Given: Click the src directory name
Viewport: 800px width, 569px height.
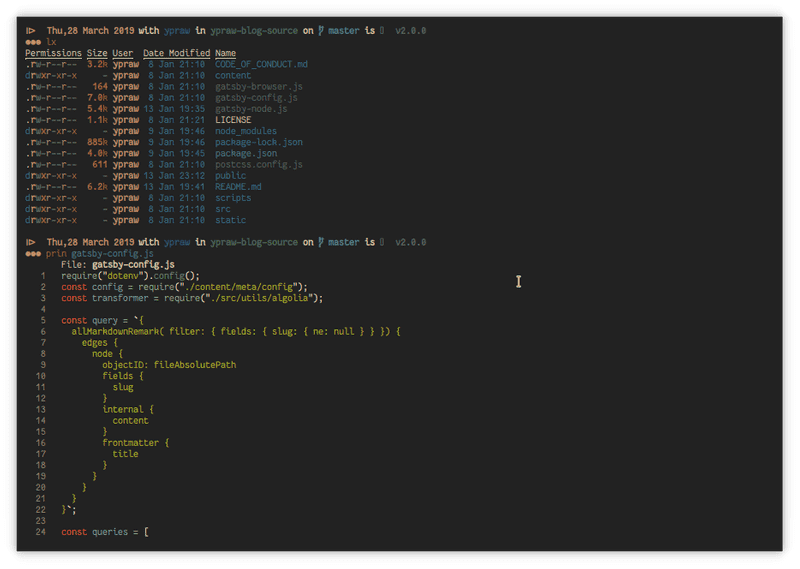Looking at the screenshot, I should click(x=222, y=209).
